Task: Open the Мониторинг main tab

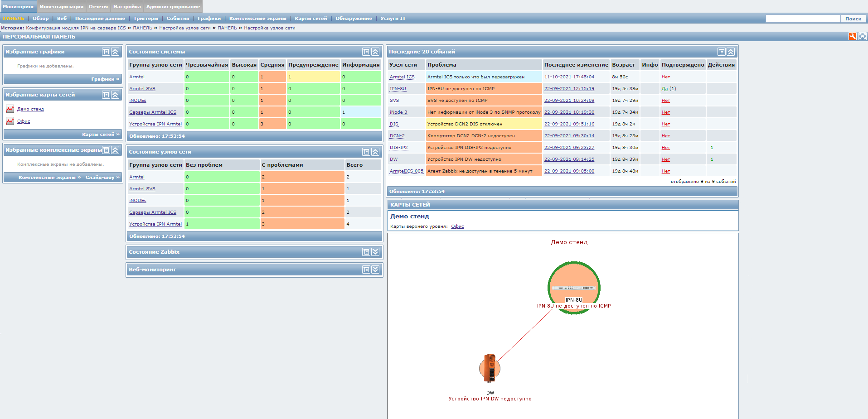Action: (x=19, y=6)
